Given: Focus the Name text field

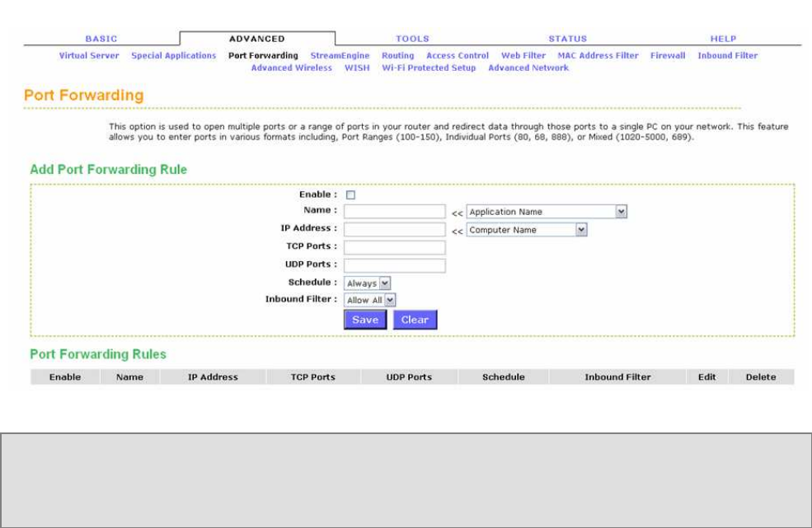Looking at the screenshot, I should 395,211.
